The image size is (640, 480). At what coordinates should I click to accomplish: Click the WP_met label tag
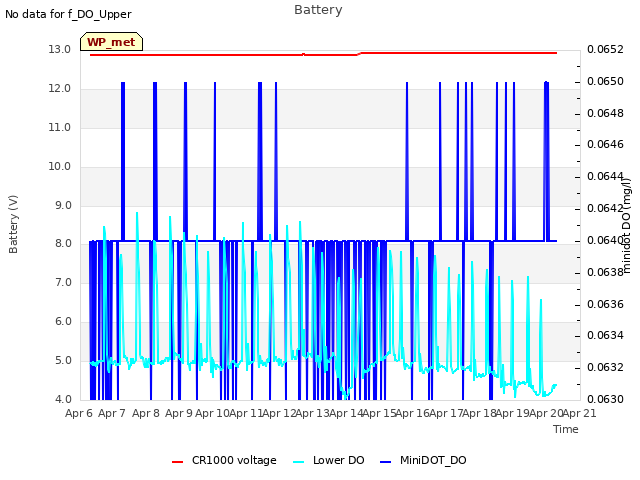pos(111,42)
